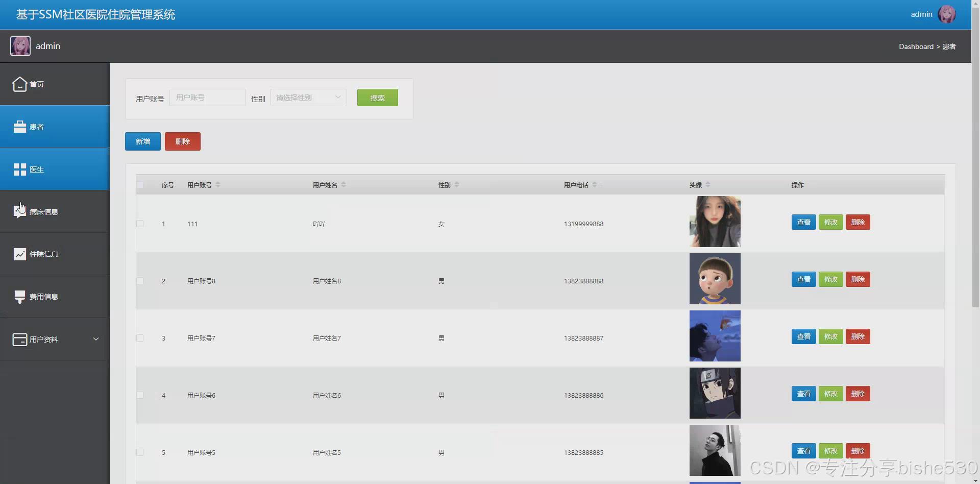Click the 费用信息 brush icon
The height and width of the screenshot is (484, 980).
(19, 297)
